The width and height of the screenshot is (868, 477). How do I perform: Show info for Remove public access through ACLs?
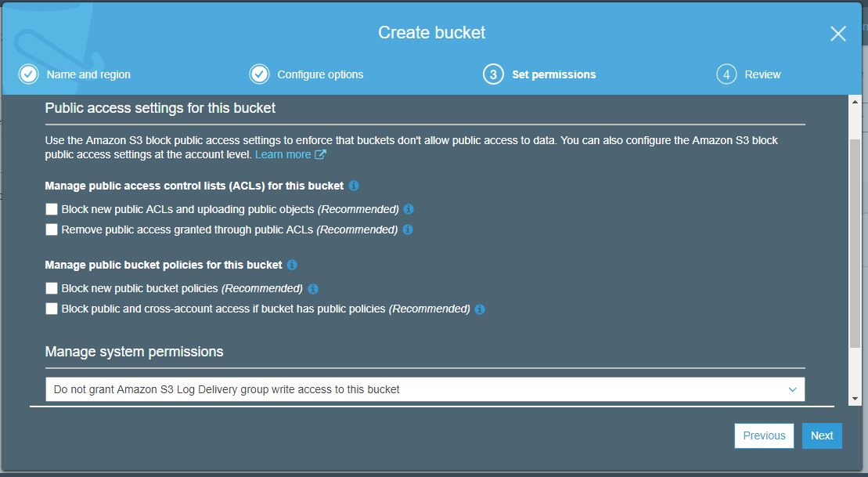click(x=408, y=229)
